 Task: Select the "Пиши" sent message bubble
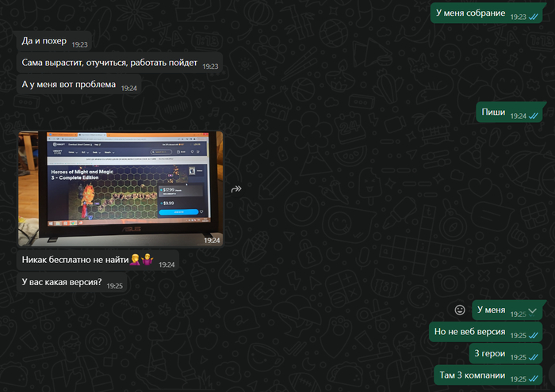[x=494, y=114]
